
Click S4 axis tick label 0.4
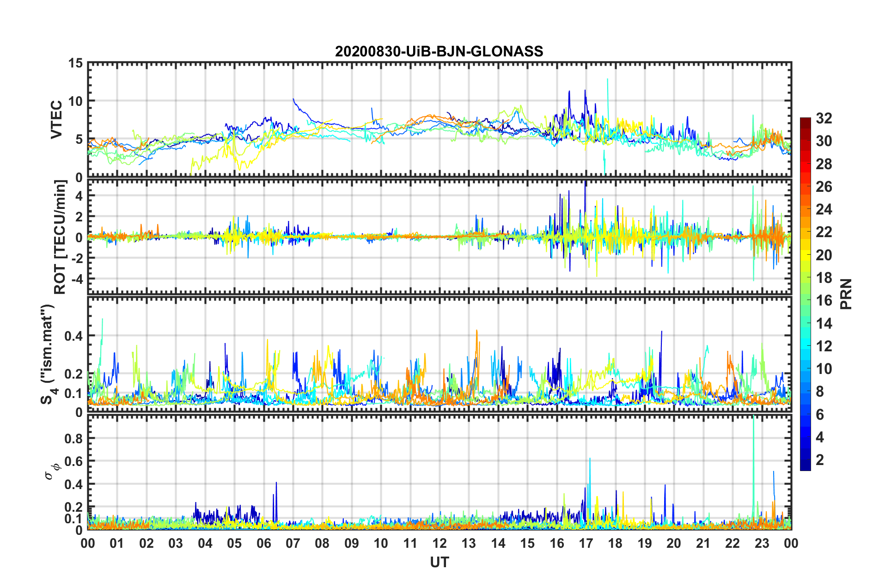point(73,336)
